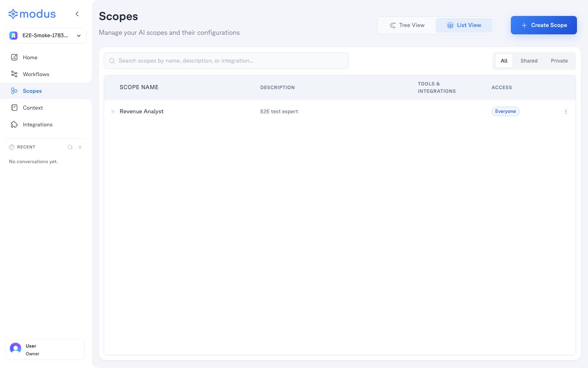Image resolution: width=588 pixels, height=368 pixels.
Task: Open the Revenue Analyst row options menu
Action: coord(566,112)
